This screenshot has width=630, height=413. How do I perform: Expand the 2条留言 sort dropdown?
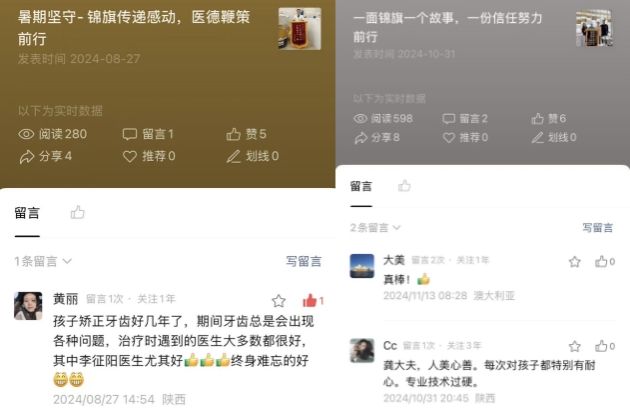coord(375,228)
